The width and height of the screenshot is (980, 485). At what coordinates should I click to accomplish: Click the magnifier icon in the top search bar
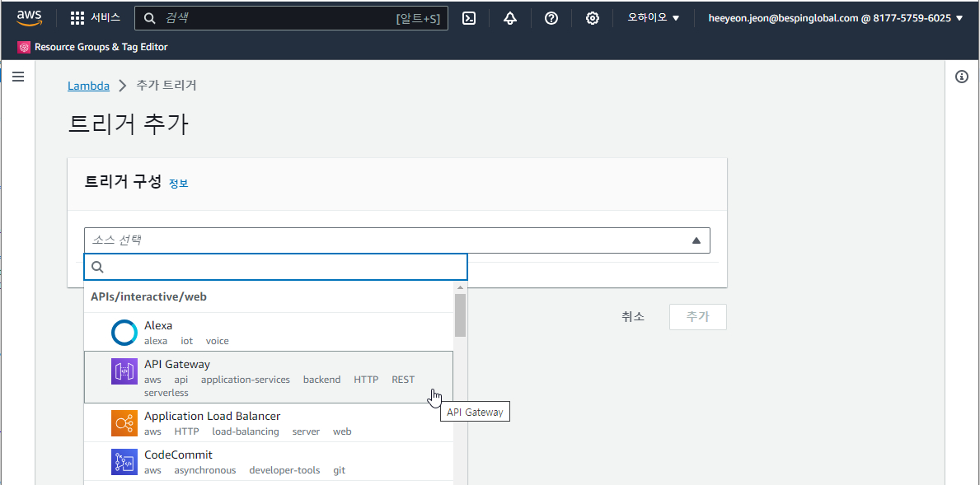point(150,18)
